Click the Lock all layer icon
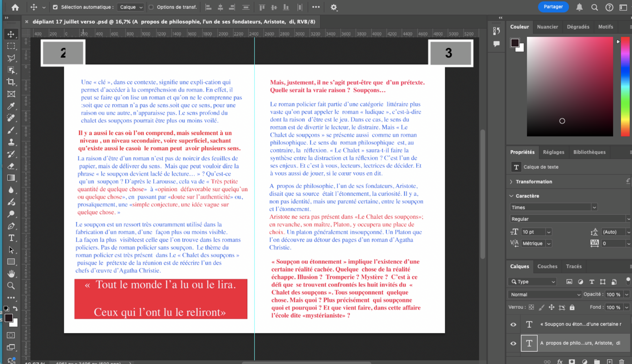The width and height of the screenshot is (632, 364). (x=572, y=307)
